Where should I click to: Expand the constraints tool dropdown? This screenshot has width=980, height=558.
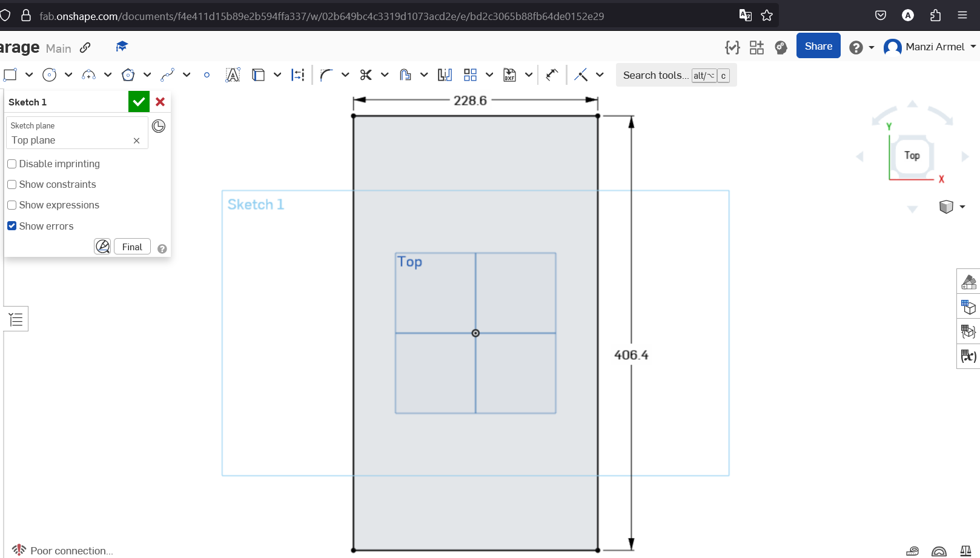pos(600,75)
